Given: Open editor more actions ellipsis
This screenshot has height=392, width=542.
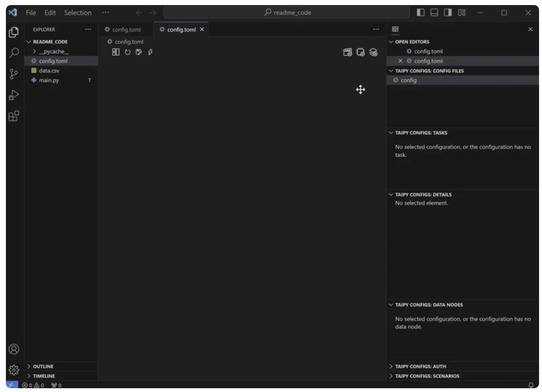Looking at the screenshot, I should [x=376, y=29].
